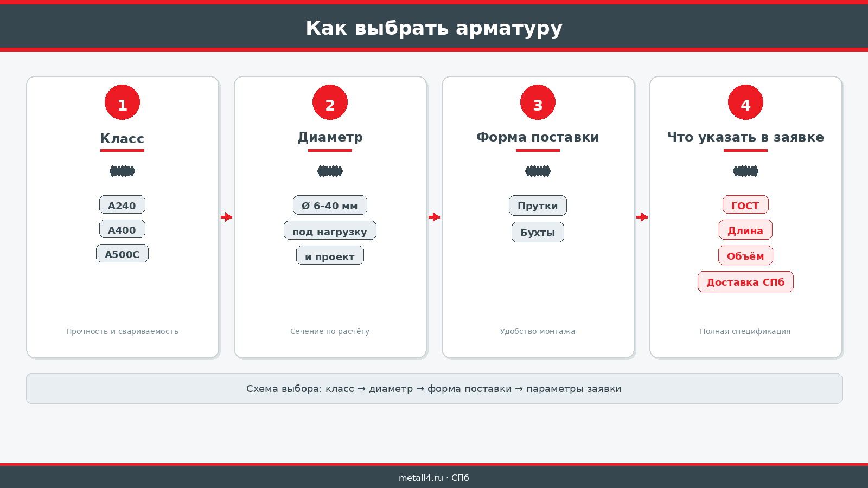Click the Форма поставки heading
Image resolution: width=868 pixels, height=488 pixels.
(x=538, y=137)
